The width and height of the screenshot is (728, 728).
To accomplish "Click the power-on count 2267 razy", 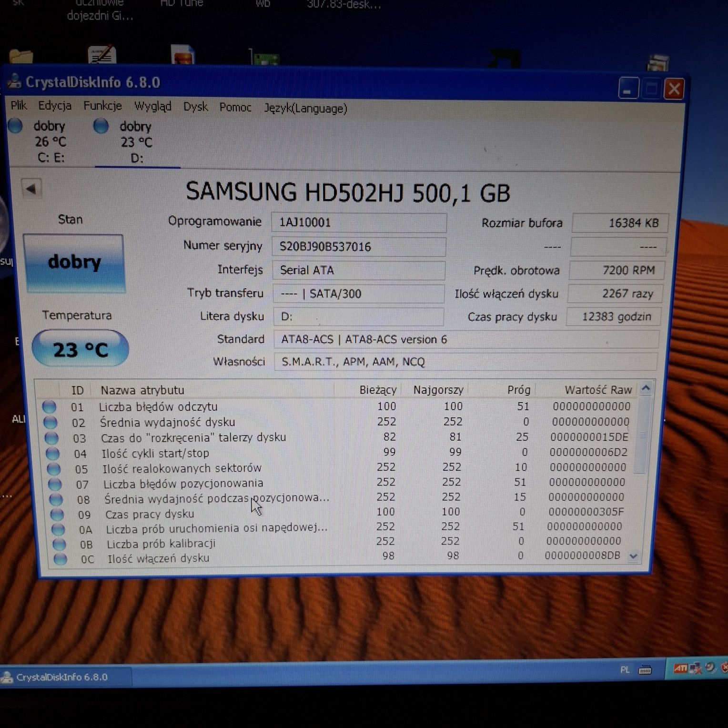I will pos(615,293).
